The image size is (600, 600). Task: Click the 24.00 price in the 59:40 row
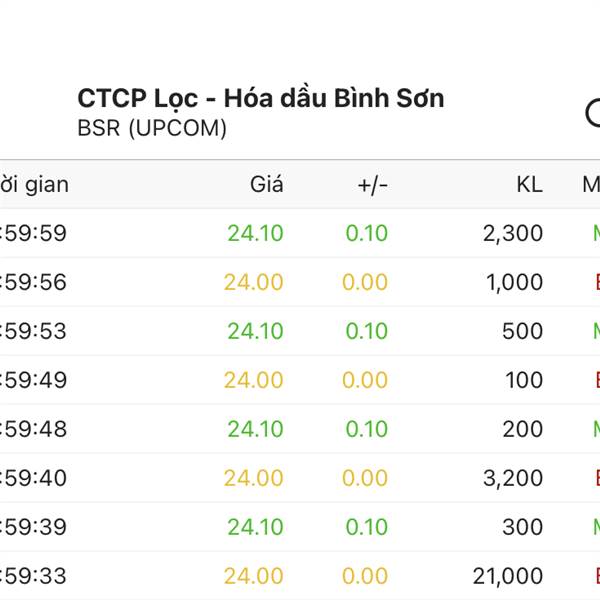click(253, 478)
